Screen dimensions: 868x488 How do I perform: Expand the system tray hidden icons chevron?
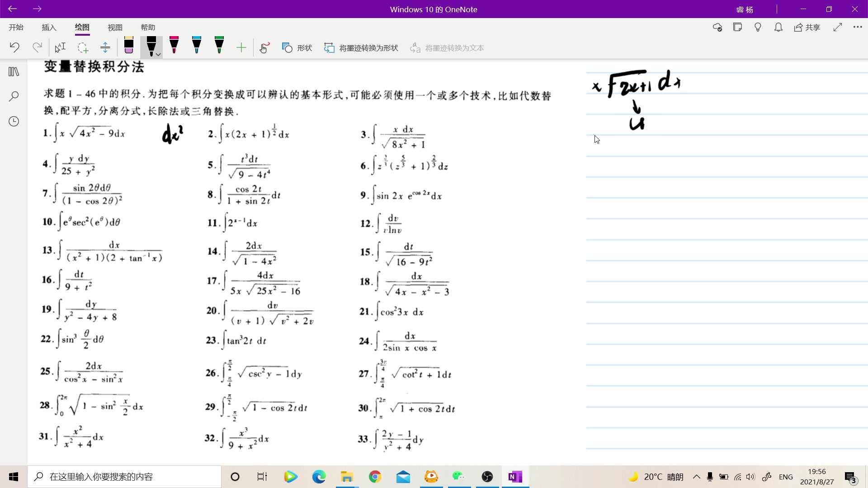(696, 477)
